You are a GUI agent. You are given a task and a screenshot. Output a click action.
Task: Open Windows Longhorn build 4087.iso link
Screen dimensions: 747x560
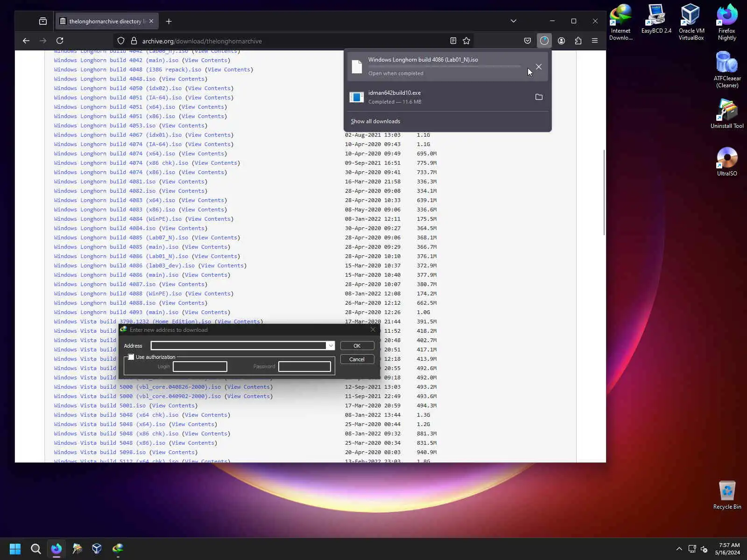coord(105,284)
